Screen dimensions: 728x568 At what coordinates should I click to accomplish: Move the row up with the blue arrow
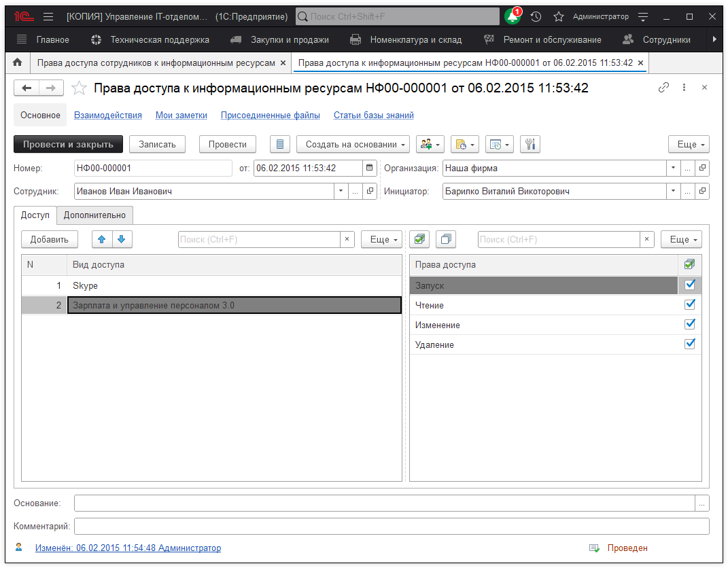102,239
